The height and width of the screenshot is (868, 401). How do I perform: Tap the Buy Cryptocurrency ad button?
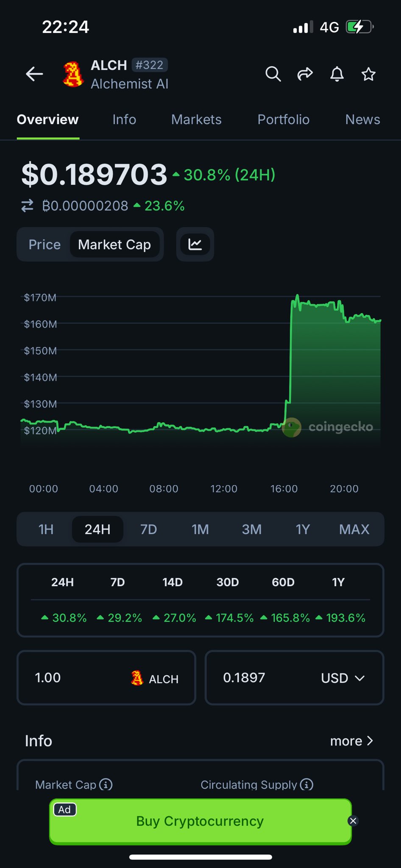tap(200, 821)
